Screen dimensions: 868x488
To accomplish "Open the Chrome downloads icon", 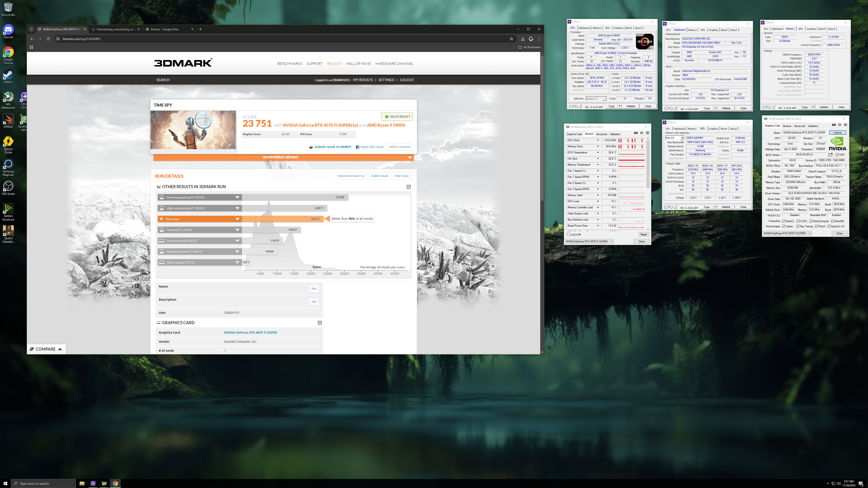I will pos(523,39).
